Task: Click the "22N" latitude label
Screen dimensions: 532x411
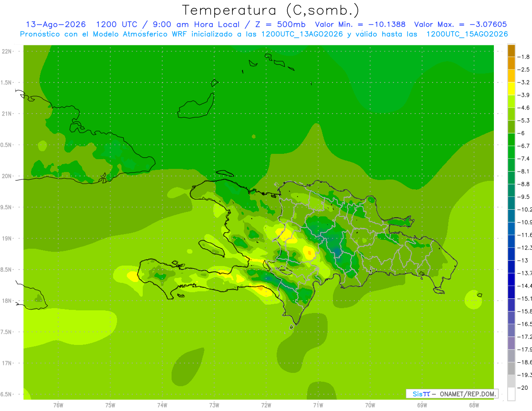Action: [x=7, y=51]
